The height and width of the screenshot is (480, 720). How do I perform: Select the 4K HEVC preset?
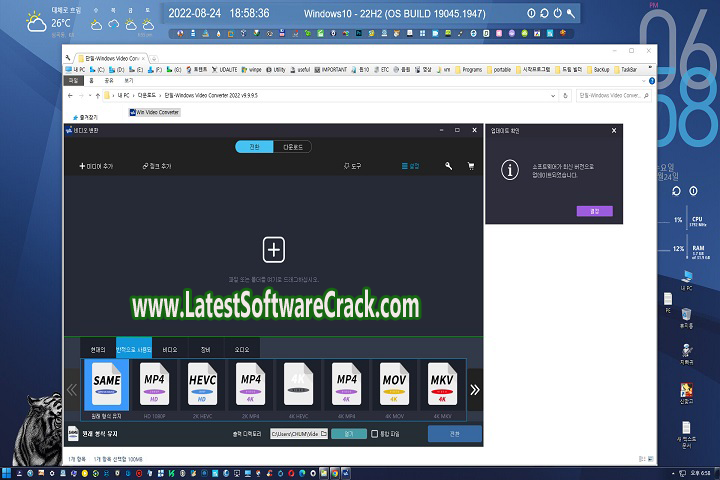coord(298,385)
